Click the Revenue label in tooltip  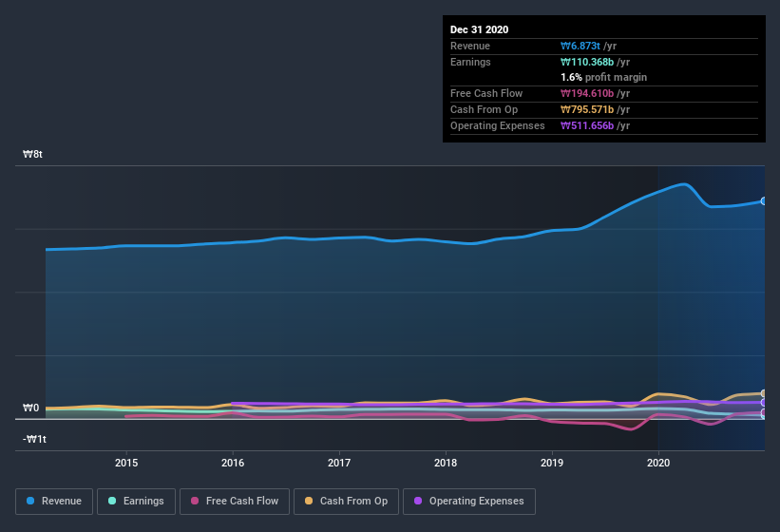pos(470,46)
